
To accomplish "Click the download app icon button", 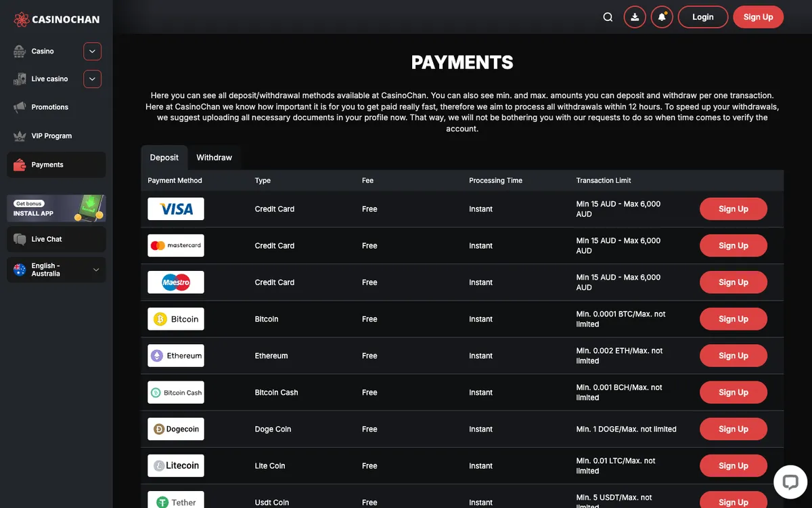I will click(635, 17).
